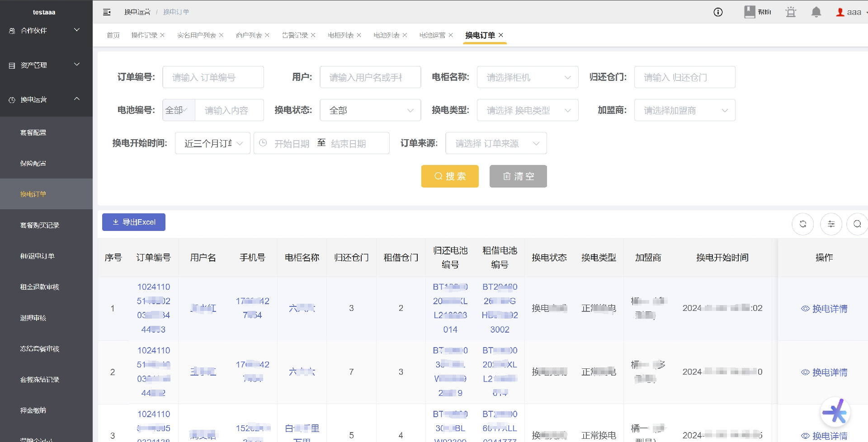Screen dimensions: 868x442
Task: Open 换电详情 for row 1
Action: (824, 309)
